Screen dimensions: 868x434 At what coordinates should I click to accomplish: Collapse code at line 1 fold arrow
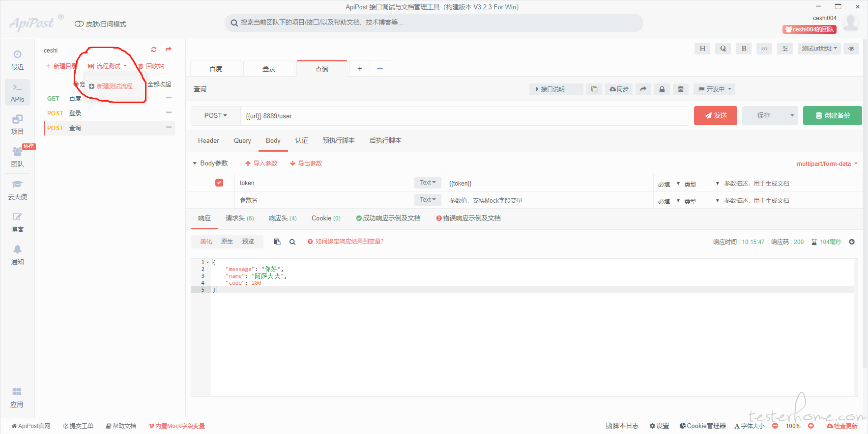[x=208, y=262]
